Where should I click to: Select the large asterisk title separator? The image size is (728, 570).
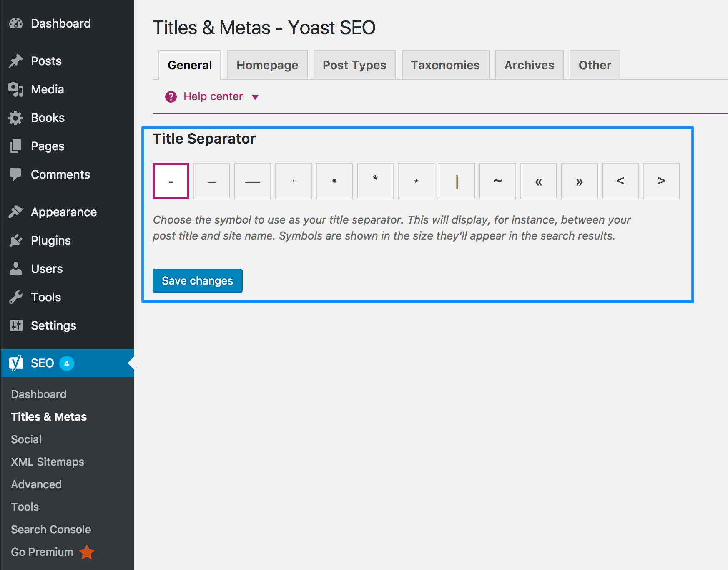pos(375,181)
